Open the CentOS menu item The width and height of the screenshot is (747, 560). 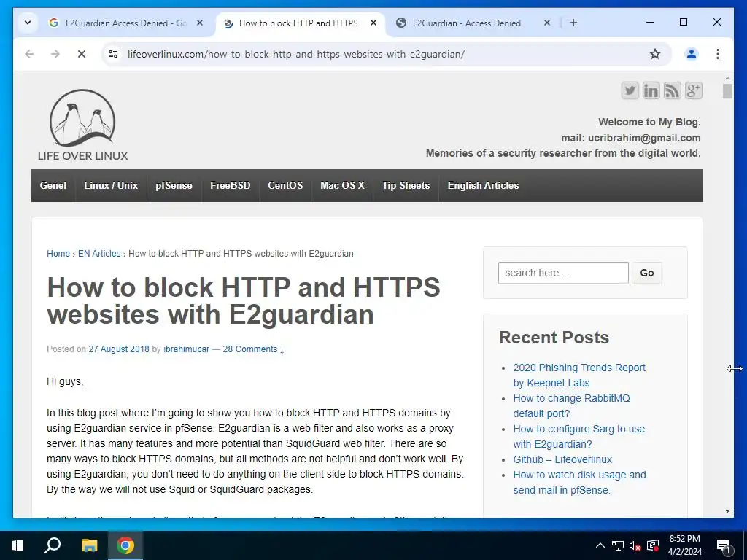click(285, 186)
